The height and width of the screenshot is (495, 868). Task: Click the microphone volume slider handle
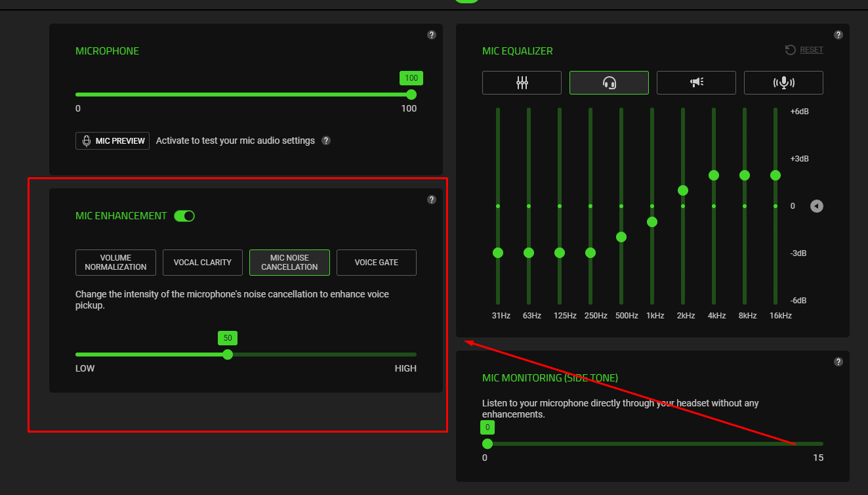411,95
